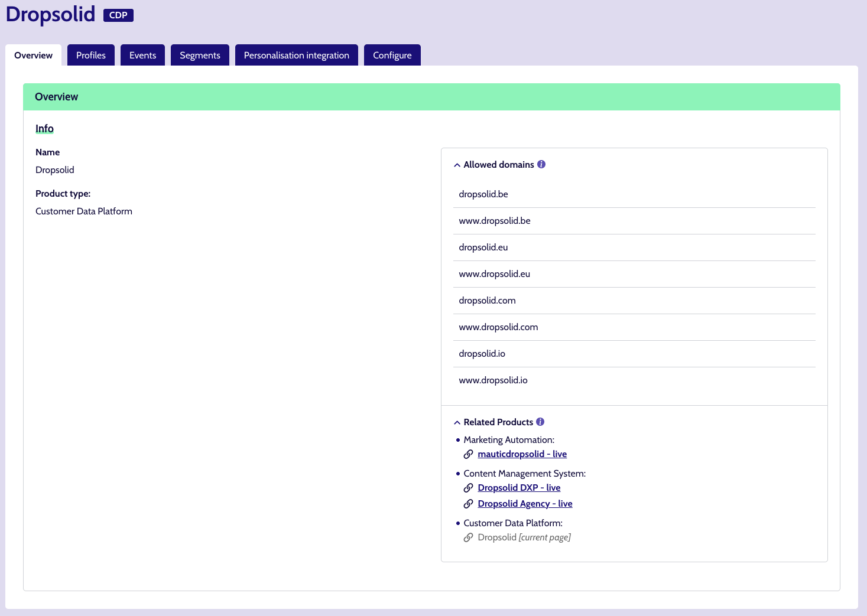
Task: Click the Allowed domains heading text
Action: (499, 165)
